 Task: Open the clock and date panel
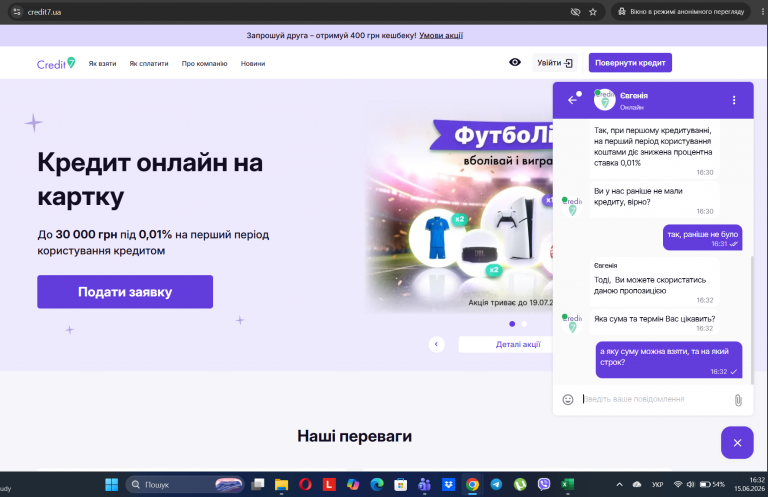click(x=750, y=484)
